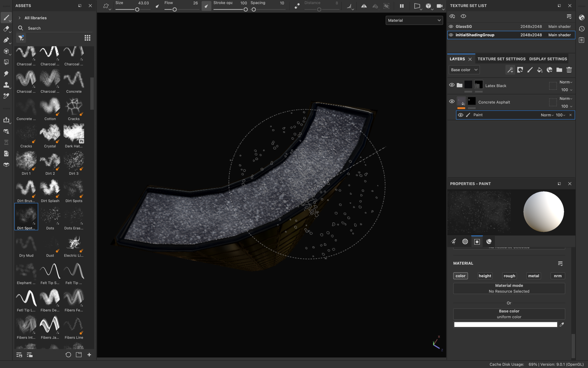Select the Projection tool in the left toolbar
Image resolution: width=588 pixels, height=368 pixels.
pos(7,40)
